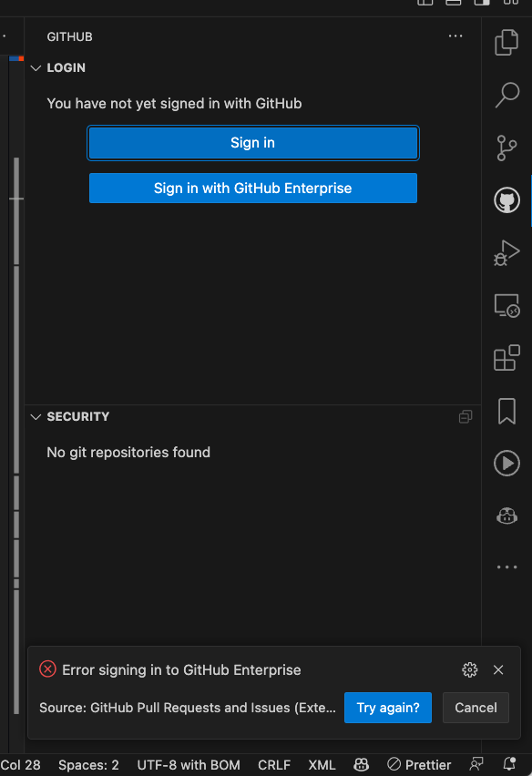Screen dimensions: 532x776
Task: Open the Bookmarks panel icon
Action: (x=506, y=412)
